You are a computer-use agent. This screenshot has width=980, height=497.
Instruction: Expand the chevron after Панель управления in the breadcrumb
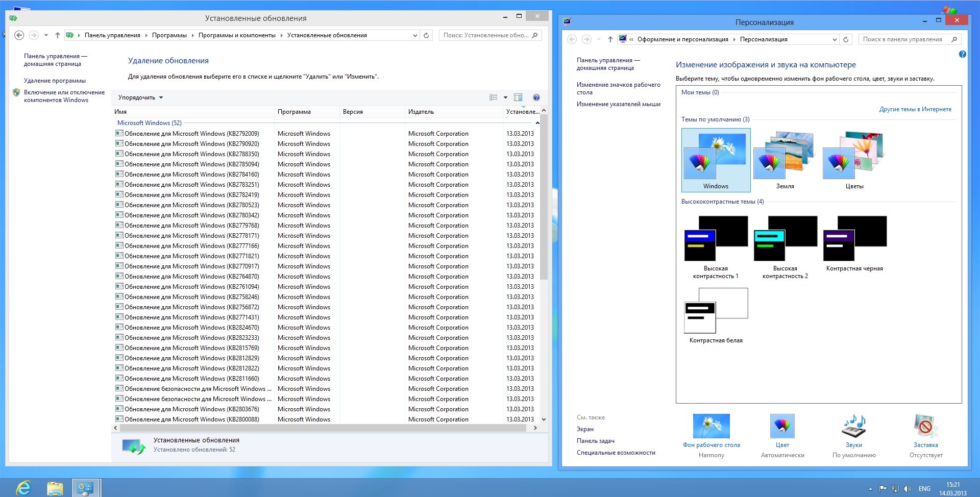point(146,35)
